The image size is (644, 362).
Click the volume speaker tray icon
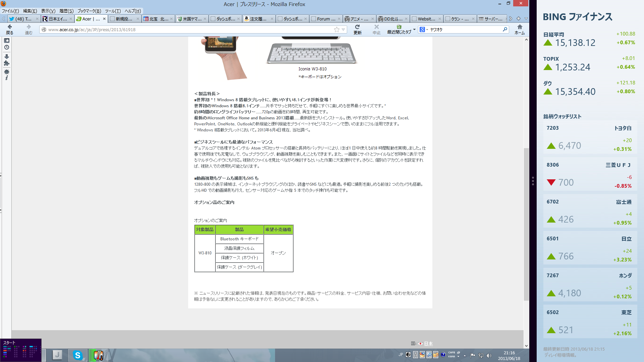point(489,355)
